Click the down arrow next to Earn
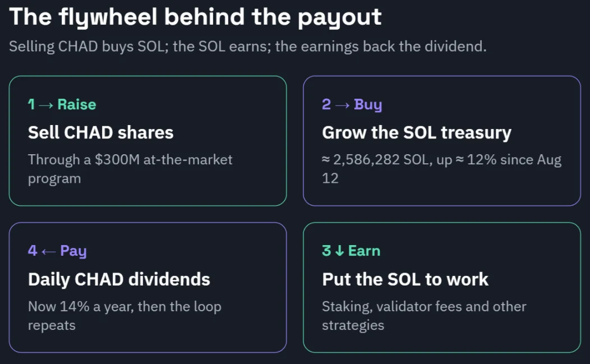This screenshot has height=364, width=590. point(339,251)
